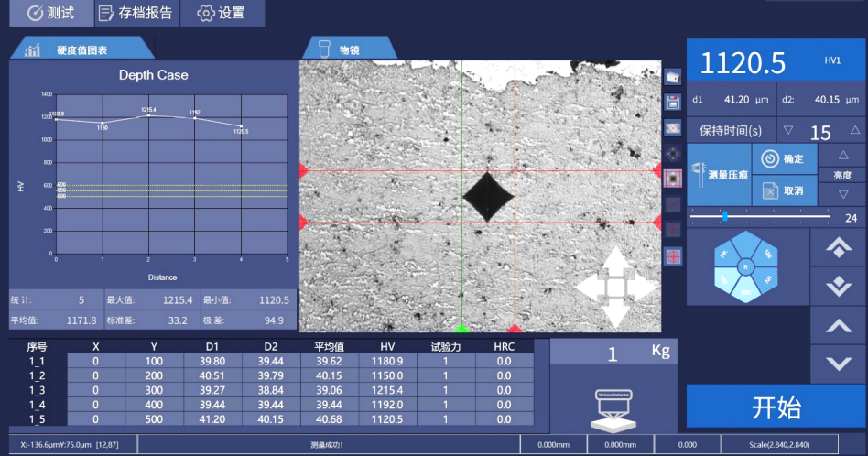Viewport: 868px width, 456px height.
Task: Select table row 1_3
Action: point(272,390)
